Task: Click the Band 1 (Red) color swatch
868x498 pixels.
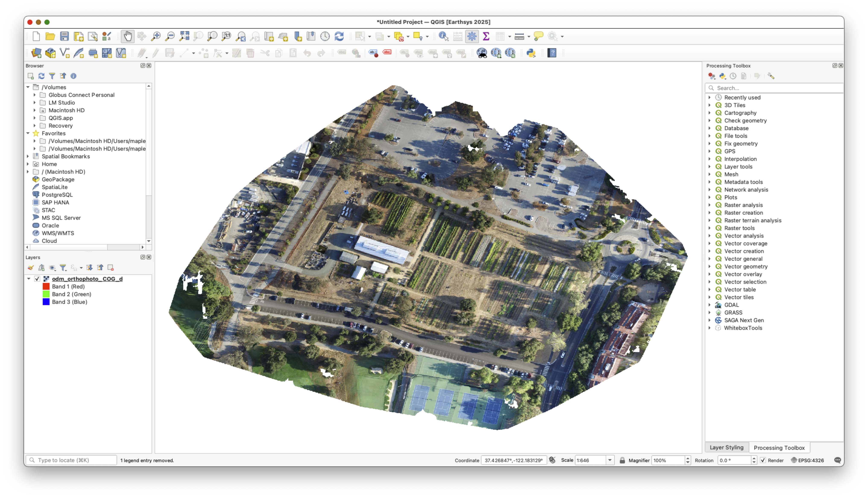Action: [x=46, y=287]
